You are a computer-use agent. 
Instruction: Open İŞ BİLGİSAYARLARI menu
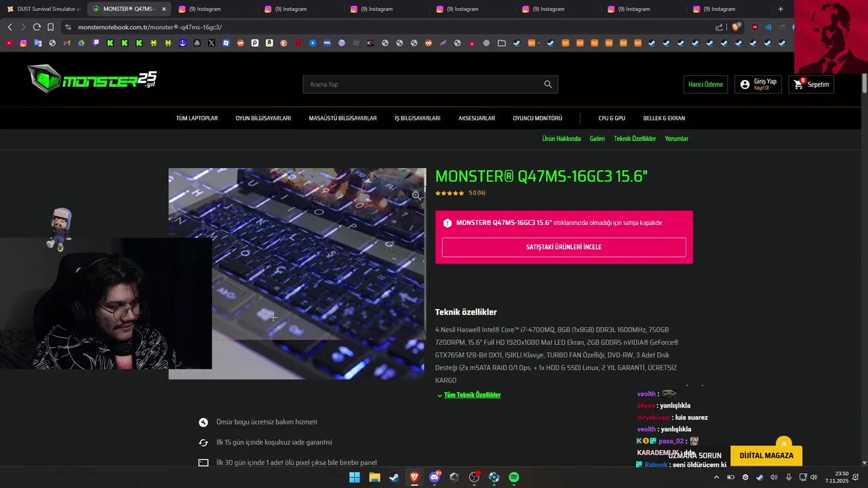click(417, 118)
